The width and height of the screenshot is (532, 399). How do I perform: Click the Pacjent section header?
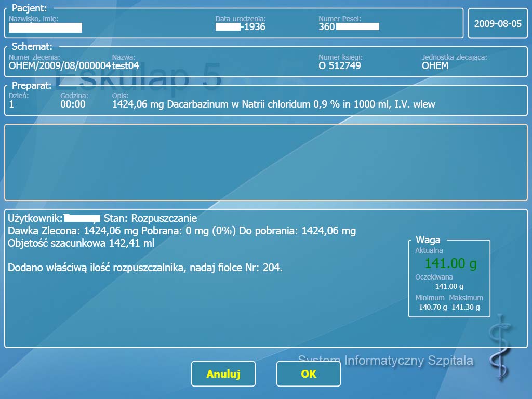click(x=29, y=8)
